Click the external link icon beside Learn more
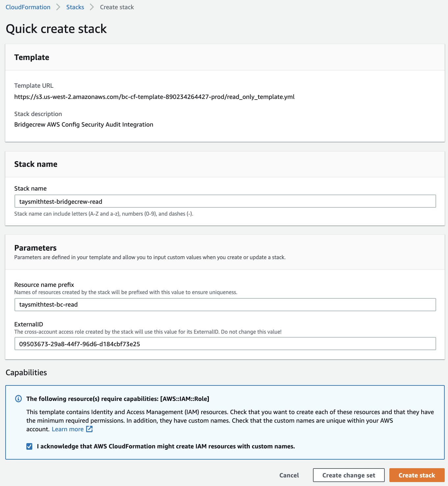448x486 pixels. [89, 429]
